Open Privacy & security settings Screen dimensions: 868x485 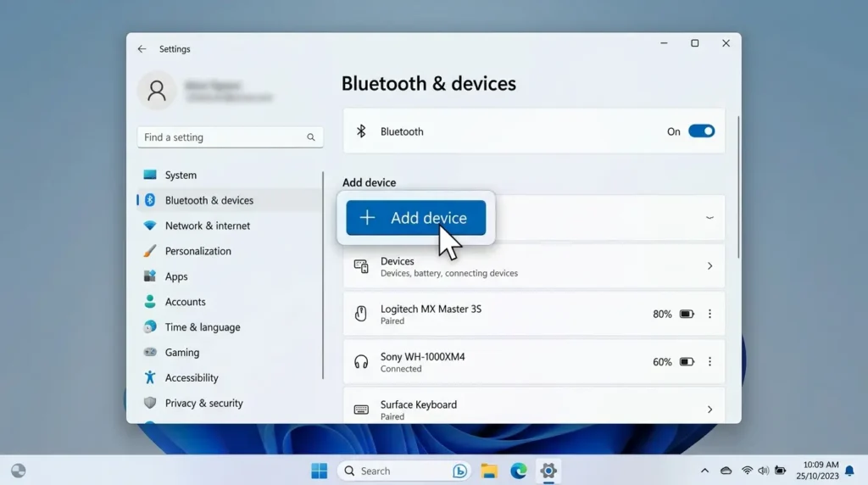click(229, 403)
